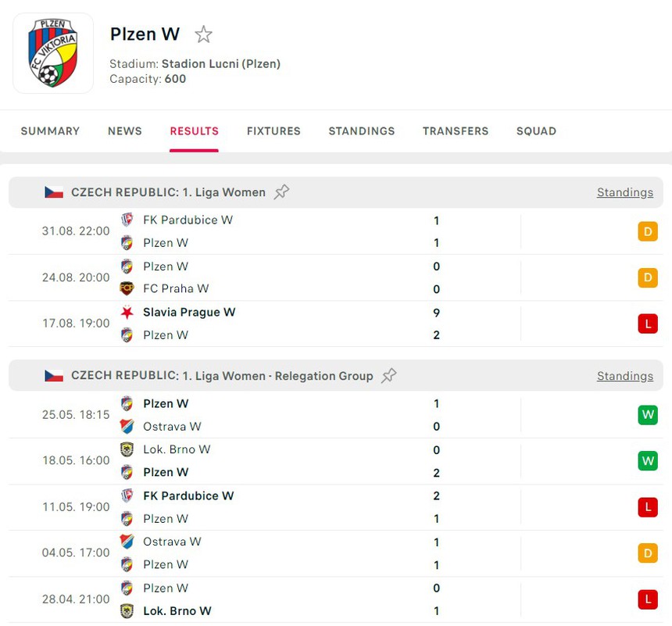Open Standings for 1. Liga Women
This screenshot has width=672, height=626.
click(624, 191)
